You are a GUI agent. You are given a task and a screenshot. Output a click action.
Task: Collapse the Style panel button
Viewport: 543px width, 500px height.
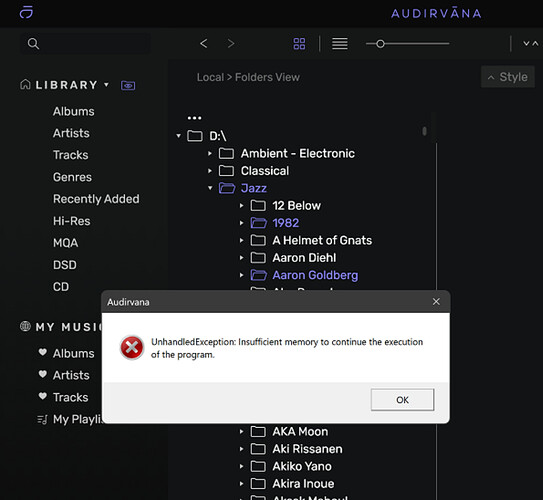(x=508, y=77)
